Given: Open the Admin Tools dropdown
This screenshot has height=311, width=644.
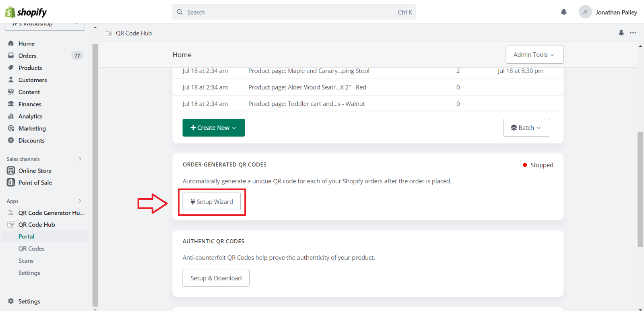Looking at the screenshot, I should (x=534, y=54).
